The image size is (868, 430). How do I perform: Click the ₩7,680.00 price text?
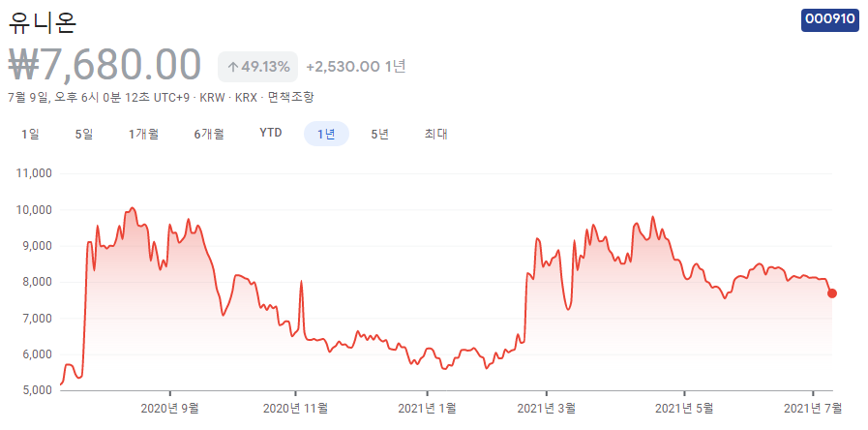point(105,66)
